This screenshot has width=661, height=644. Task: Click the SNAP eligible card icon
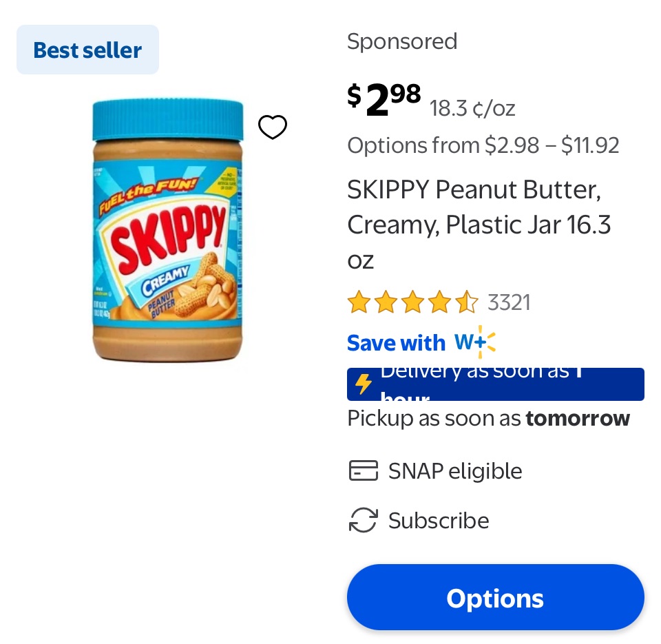tap(363, 471)
